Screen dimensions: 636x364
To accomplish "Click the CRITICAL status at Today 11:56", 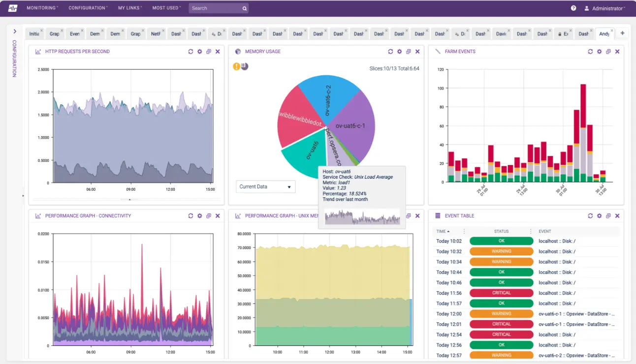I will 501,293.
